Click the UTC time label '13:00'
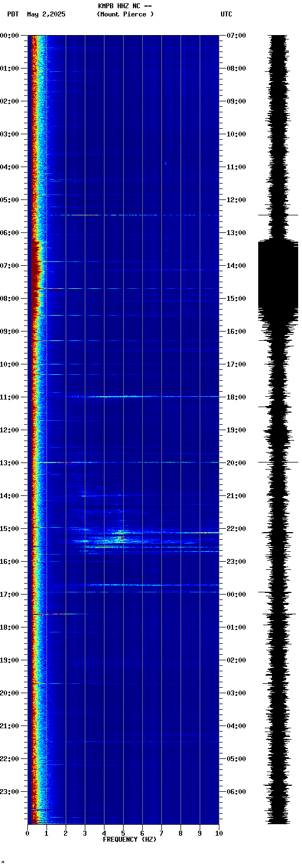The height and width of the screenshot is (868, 302). (x=236, y=233)
